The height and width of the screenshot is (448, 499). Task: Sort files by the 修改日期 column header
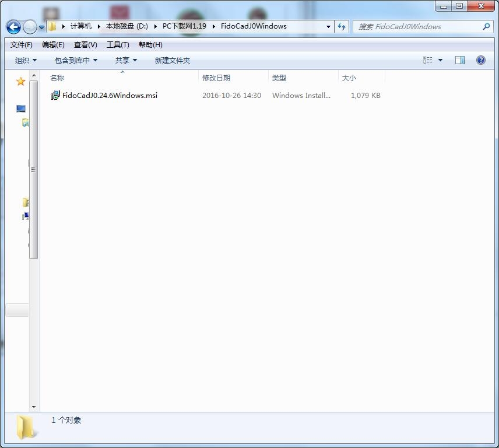216,78
